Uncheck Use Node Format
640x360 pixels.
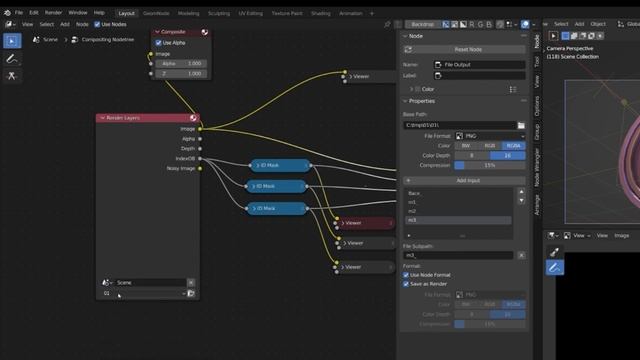pyautogui.click(x=406, y=275)
